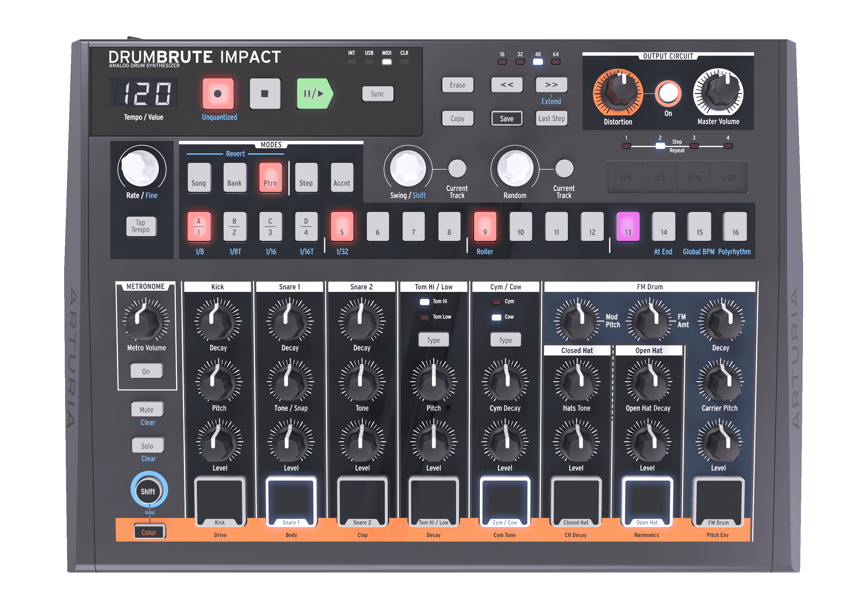Image resolution: width=867 pixels, height=616 pixels.
Task: Click step button 9 Roller
Action: [x=485, y=226]
